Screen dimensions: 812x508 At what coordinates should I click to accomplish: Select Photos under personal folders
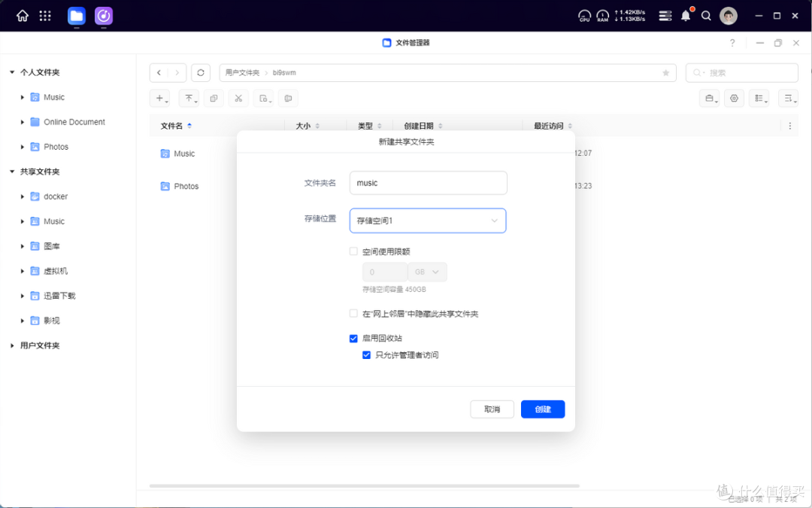click(56, 148)
